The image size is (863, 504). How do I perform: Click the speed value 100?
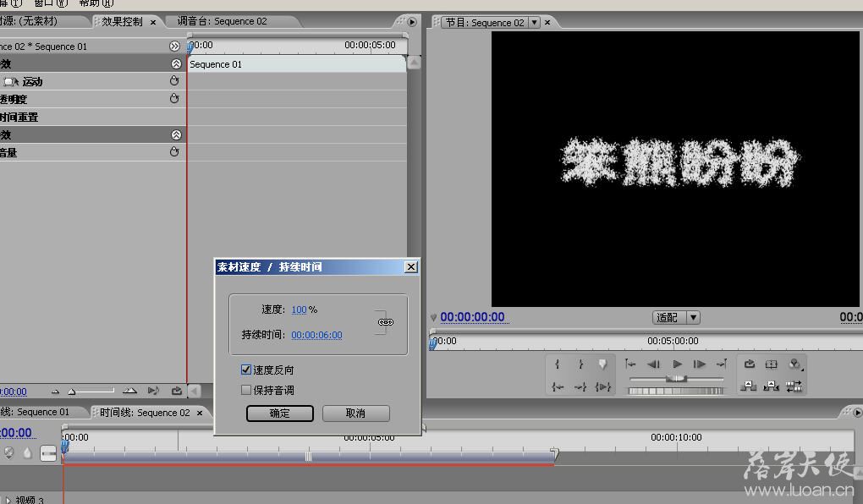[x=299, y=310]
